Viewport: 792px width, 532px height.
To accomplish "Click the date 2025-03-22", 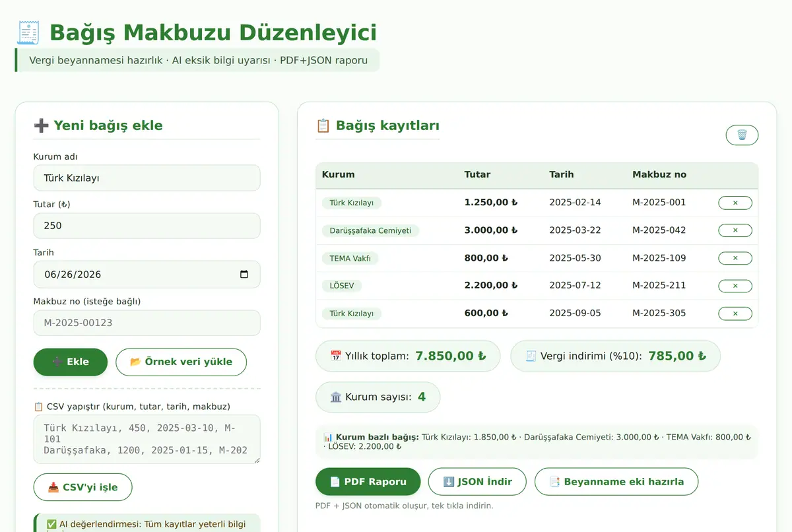I will 575,230.
